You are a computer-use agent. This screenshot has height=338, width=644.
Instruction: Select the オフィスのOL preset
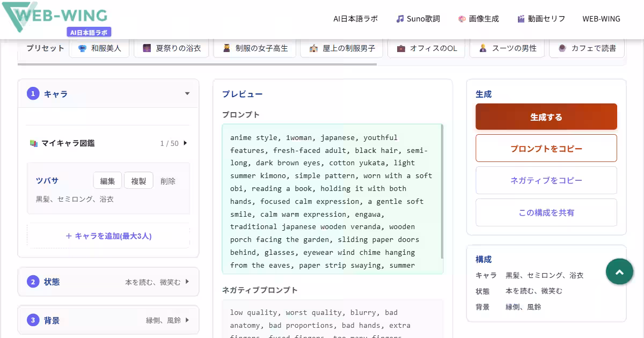click(426, 48)
